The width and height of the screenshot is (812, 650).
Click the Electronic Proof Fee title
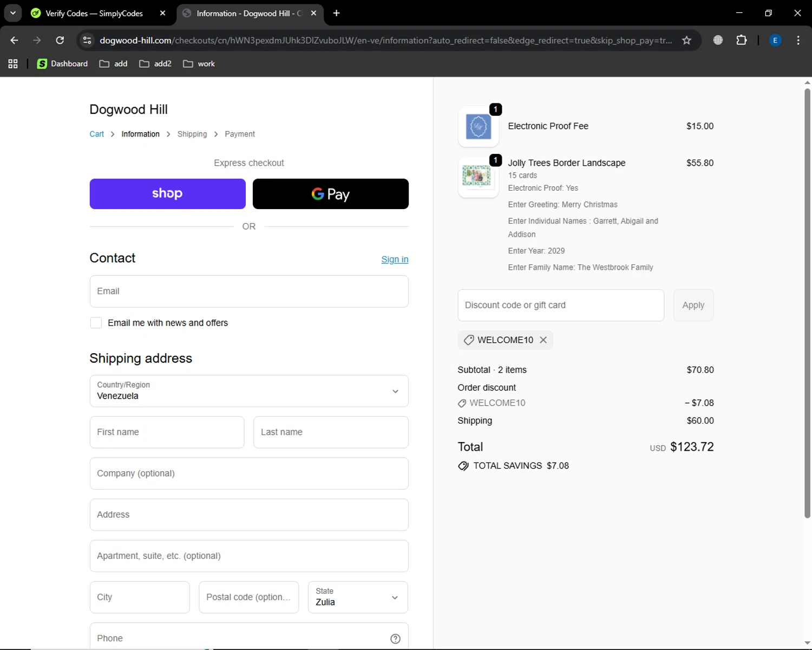(x=548, y=126)
